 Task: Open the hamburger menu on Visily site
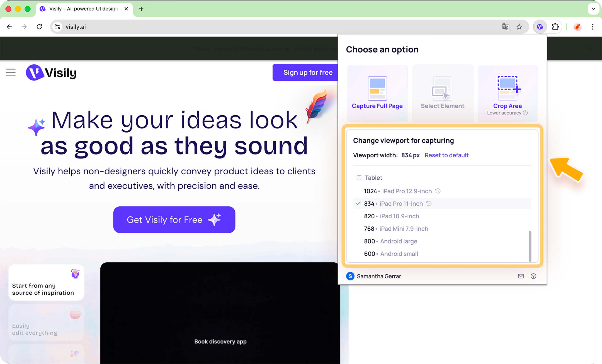click(11, 73)
